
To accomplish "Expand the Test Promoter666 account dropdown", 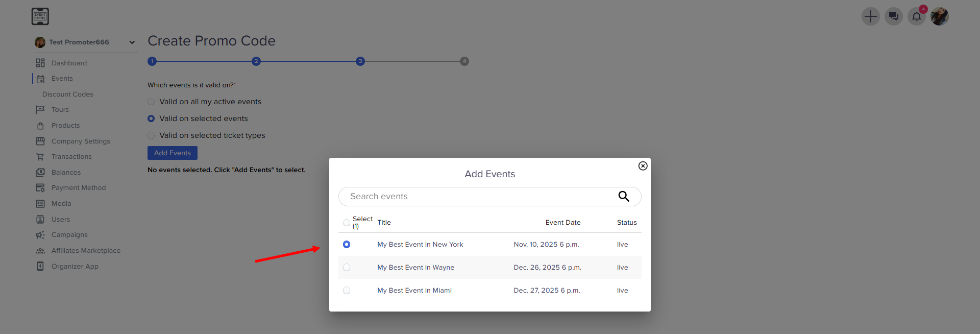I will pyautogui.click(x=132, y=42).
